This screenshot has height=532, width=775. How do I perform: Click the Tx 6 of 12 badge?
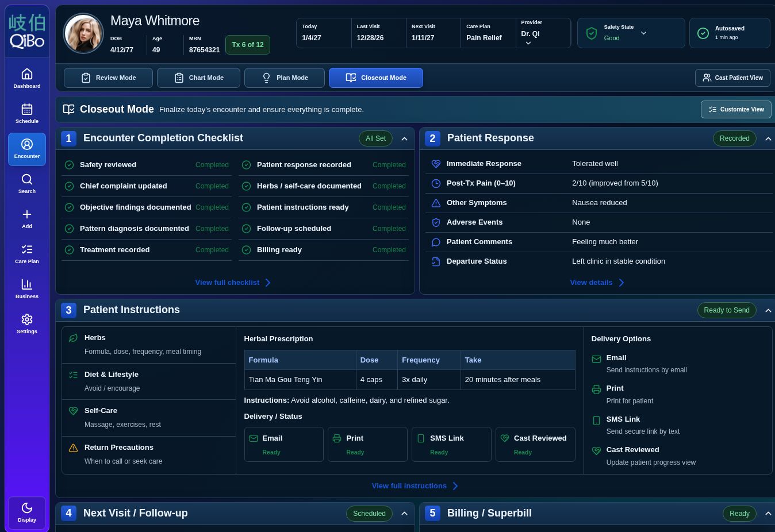[248, 44]
